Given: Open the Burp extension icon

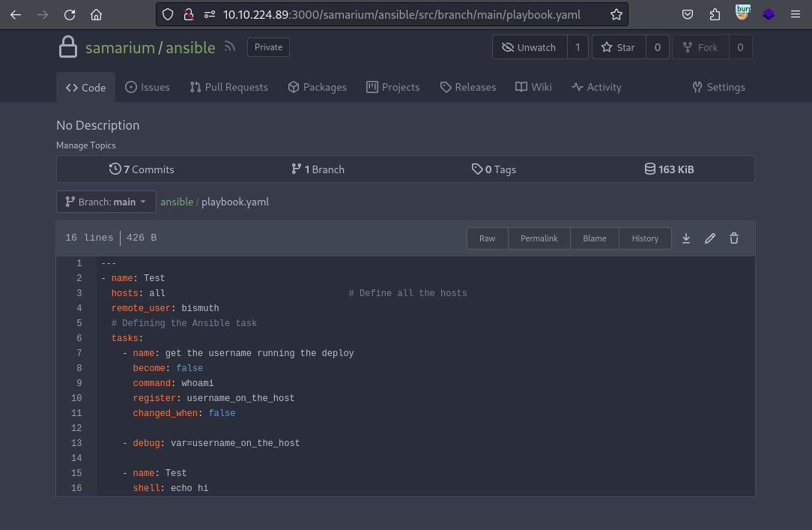Looking at the screenshot, I should (742, 13).
